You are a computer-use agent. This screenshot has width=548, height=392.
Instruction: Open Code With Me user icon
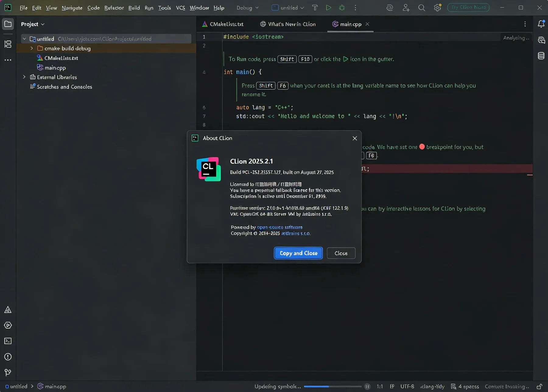click(x=406, y=8)
